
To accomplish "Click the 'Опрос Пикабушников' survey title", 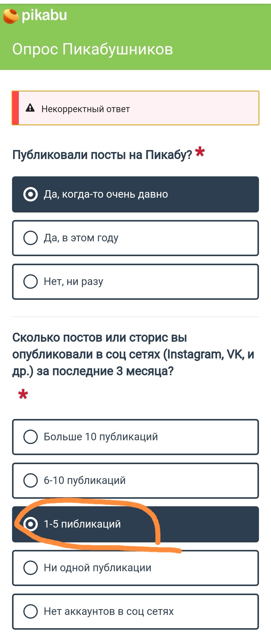I will (93, 49).
